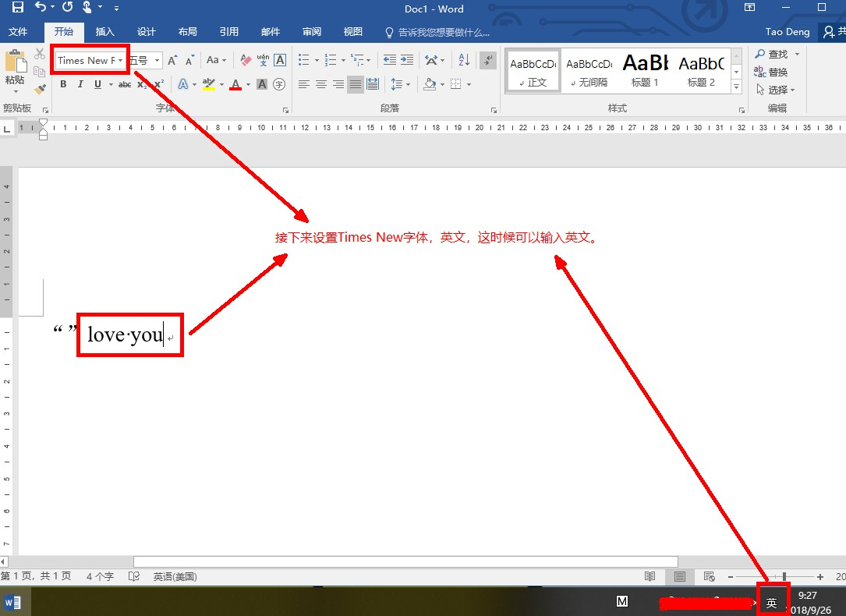This screenshot has height=616, width=846.
Task: Sort text with the A-Z sort icon
Action: coord(464,60)
